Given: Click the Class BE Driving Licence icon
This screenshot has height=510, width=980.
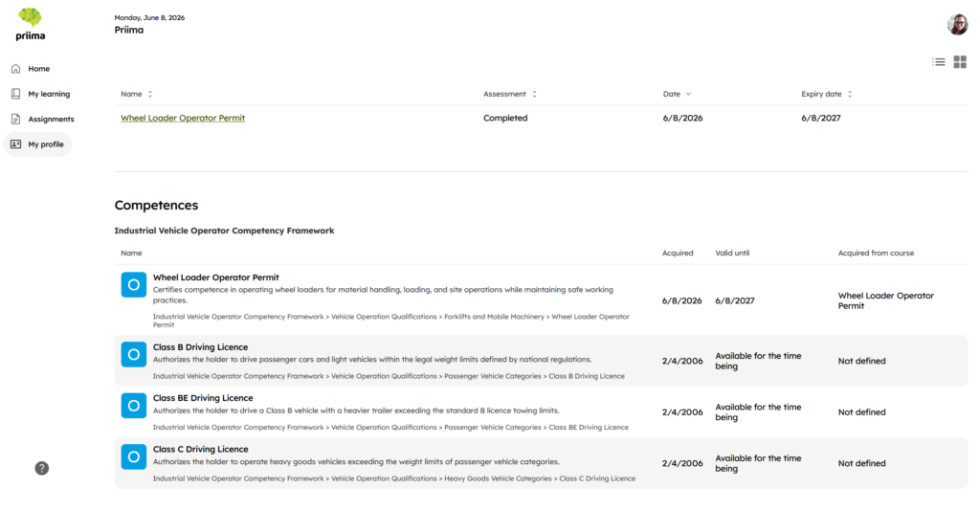Looking at the screenshot, I should click(134, 406).
